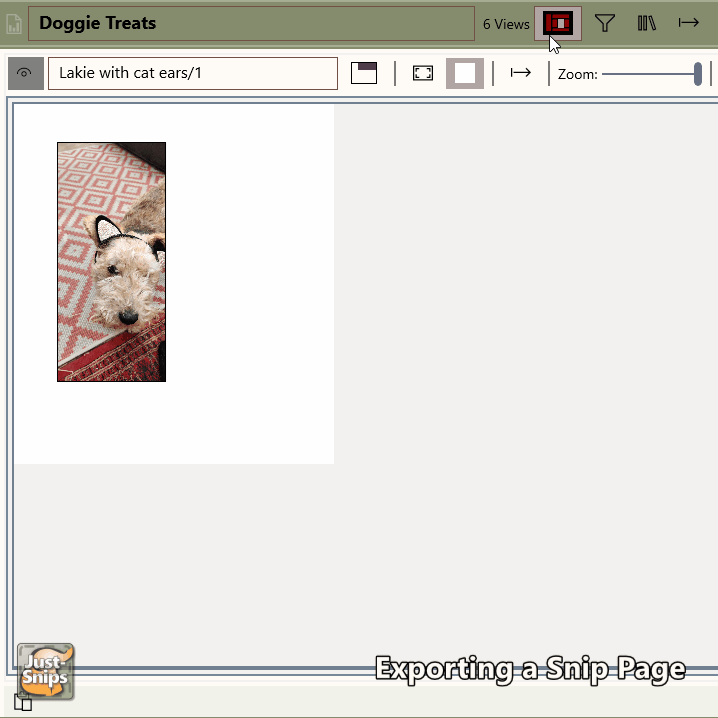Viewport: 718px width, 718px height.
Task: Open the library books icon
Action: (647, 23)
